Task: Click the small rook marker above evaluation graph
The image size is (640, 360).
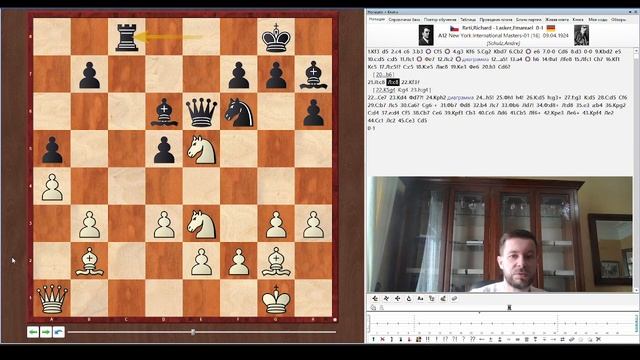Action: tap(509, 307)
